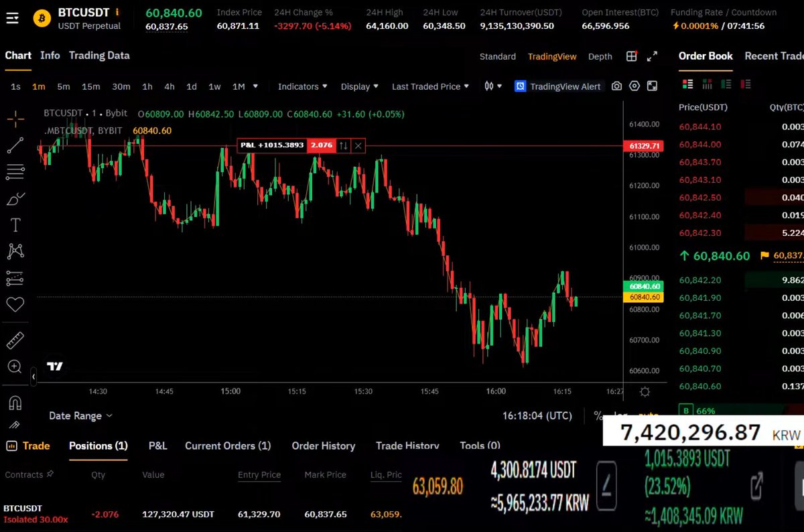
Task: Open the candlestick chart type selector
Action: tap(492, 86)
